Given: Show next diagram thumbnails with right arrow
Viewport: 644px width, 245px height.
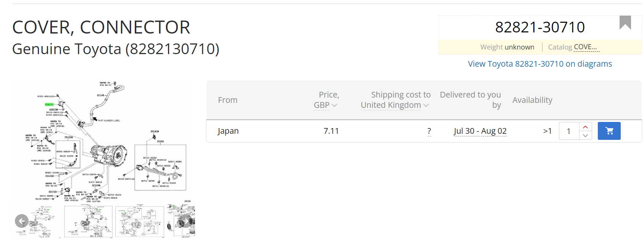Looking at the screenshot, I should click(186, 221).
